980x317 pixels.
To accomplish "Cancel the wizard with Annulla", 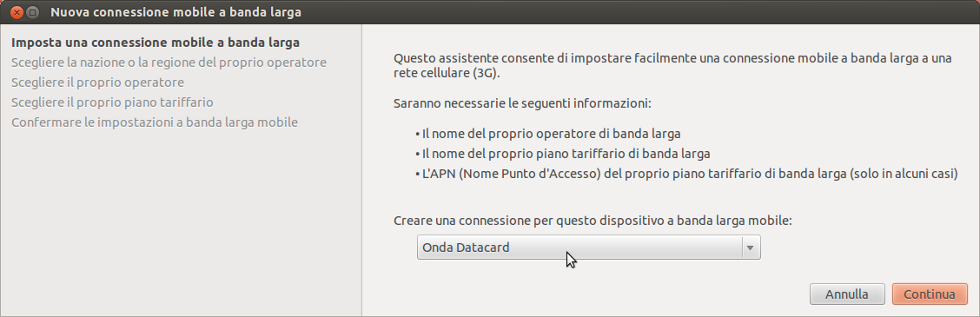I will (x=847, y=294).
